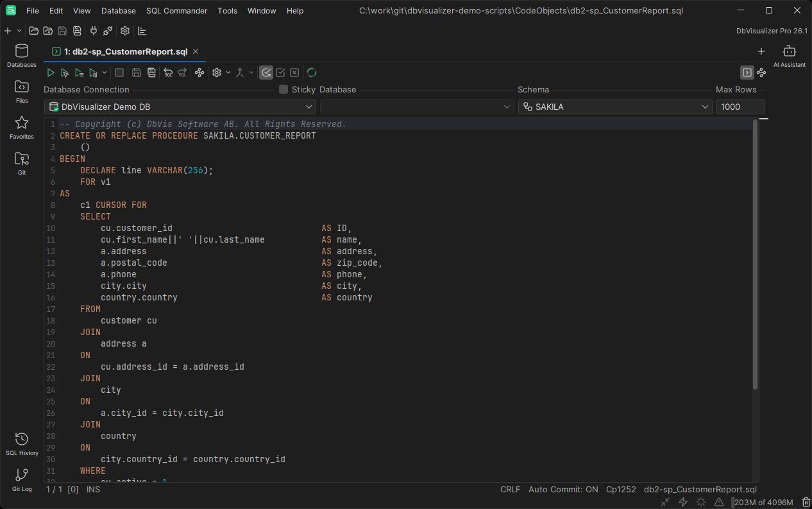Image resolution: width=812 pixels, height=509 pixels.
Task: Click the warning triangle status icon
Action: pyautogui.click(x=719, y=502)
